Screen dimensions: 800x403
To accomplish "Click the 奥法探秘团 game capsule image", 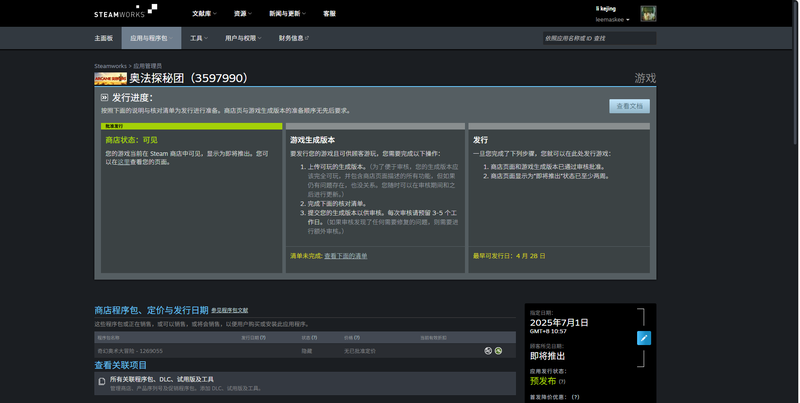I will 110,78.
